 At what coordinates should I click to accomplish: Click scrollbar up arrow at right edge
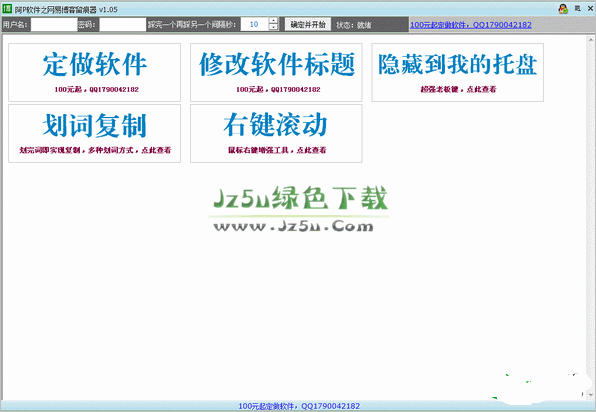pyautogui.click(x=591, y=39)
